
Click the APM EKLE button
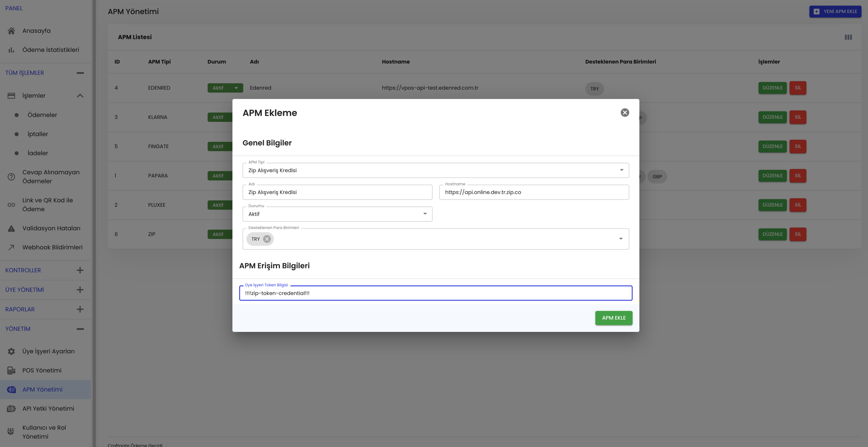tap(614, 318)
